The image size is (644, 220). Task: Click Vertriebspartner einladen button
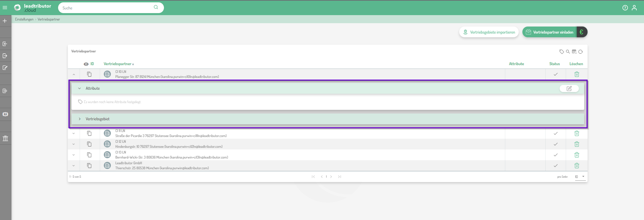(x=550, y=32)
